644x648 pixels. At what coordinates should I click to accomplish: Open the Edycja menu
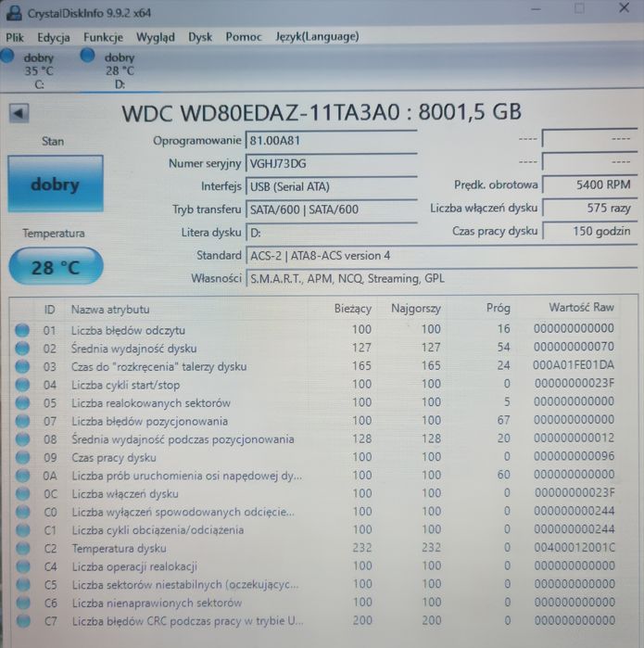(54, 38)
